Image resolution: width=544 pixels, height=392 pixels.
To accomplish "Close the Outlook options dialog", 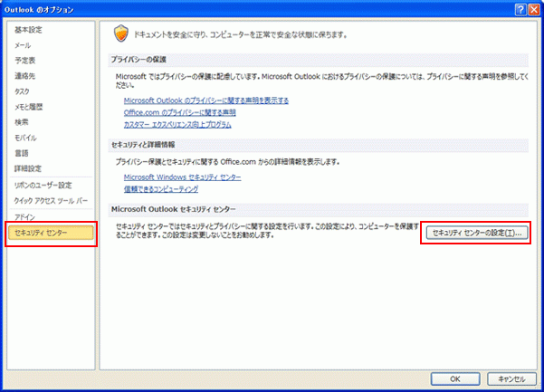I will [x=534, y=10].
